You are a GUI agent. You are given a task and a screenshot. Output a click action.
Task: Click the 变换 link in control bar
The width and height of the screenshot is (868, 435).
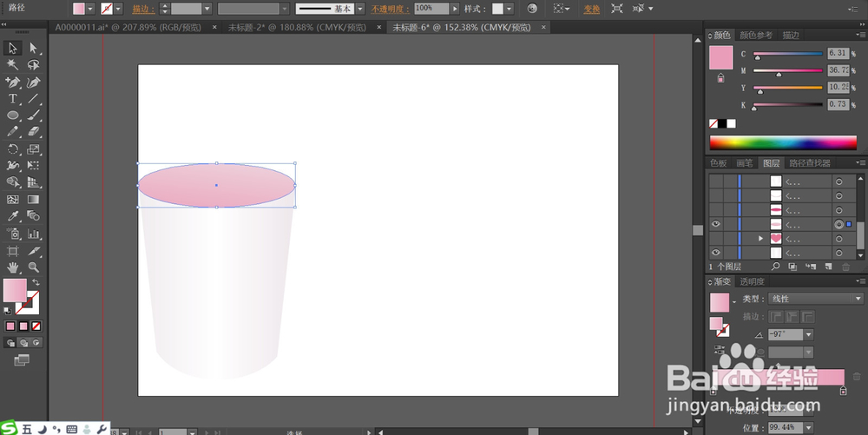(x=591, y=9)
